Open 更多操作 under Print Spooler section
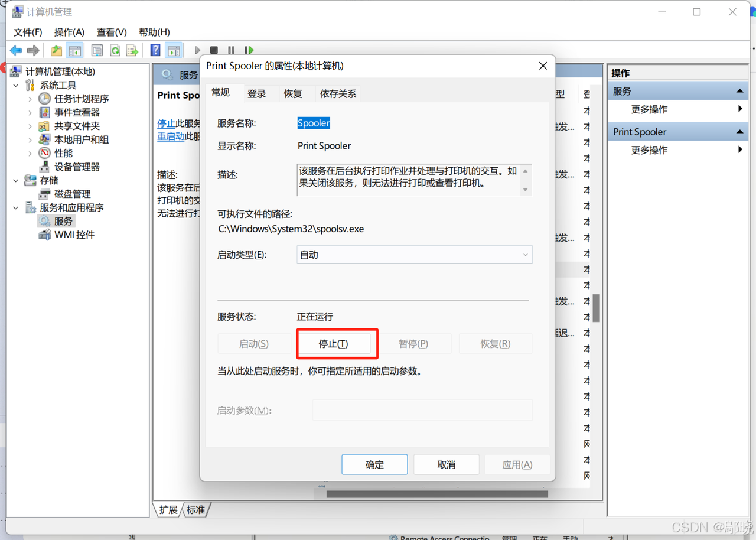The image size is (756, 540). [x=649, y=150]
